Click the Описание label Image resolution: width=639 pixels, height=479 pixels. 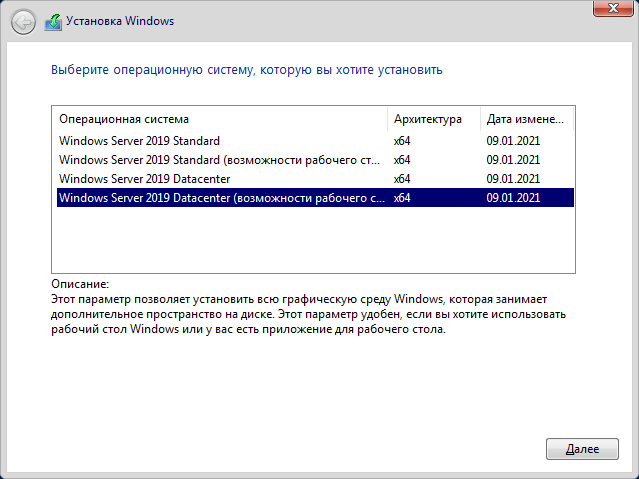80,284
